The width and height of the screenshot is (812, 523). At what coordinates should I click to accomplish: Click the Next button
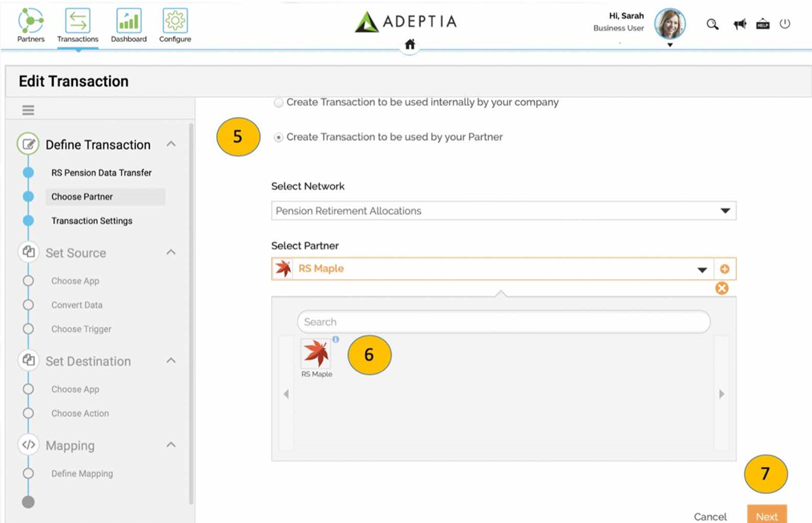pyautogui.click(x=766, y=516)
